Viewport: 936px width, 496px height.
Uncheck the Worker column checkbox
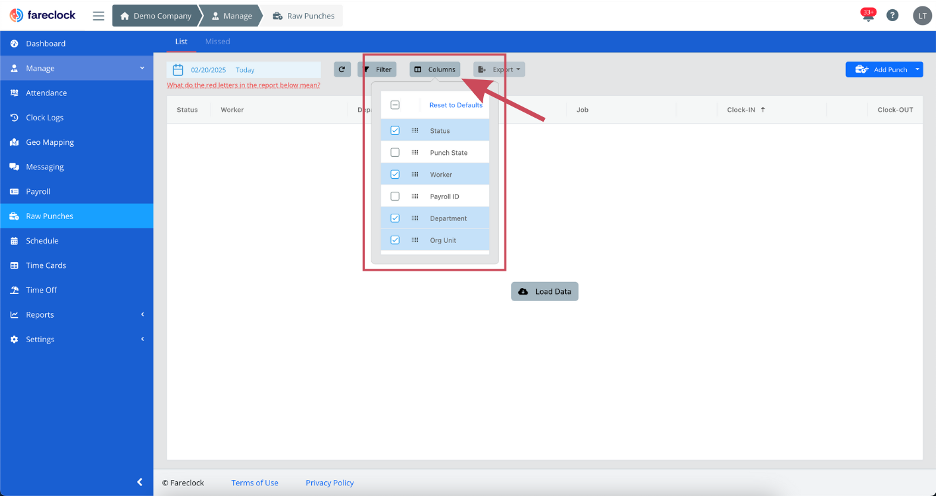(x=395, y=174)
